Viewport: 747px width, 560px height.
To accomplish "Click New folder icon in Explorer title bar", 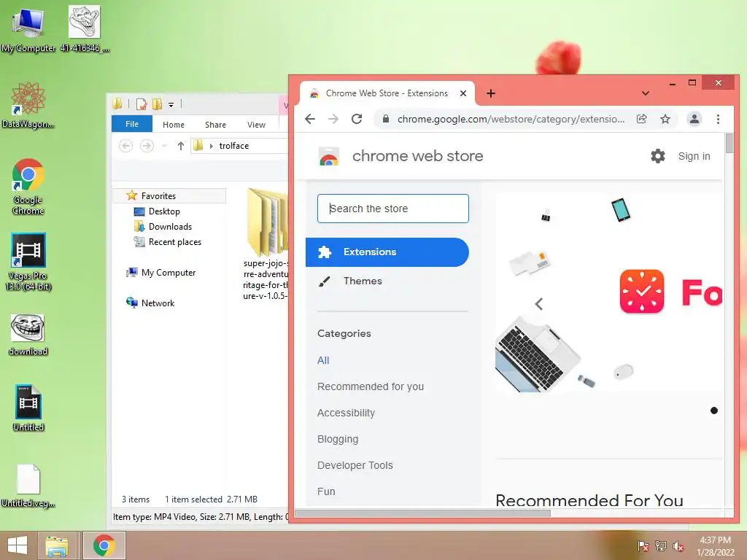I will point(157,104).
